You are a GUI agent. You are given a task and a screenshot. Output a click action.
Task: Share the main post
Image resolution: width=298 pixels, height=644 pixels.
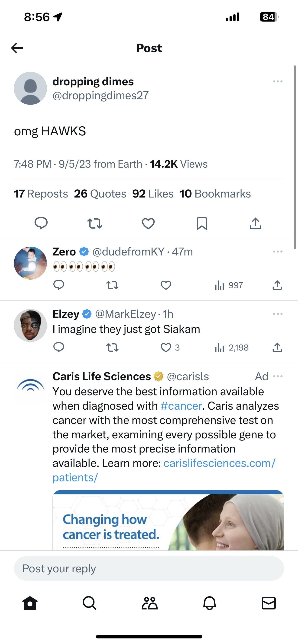[255, 223]
